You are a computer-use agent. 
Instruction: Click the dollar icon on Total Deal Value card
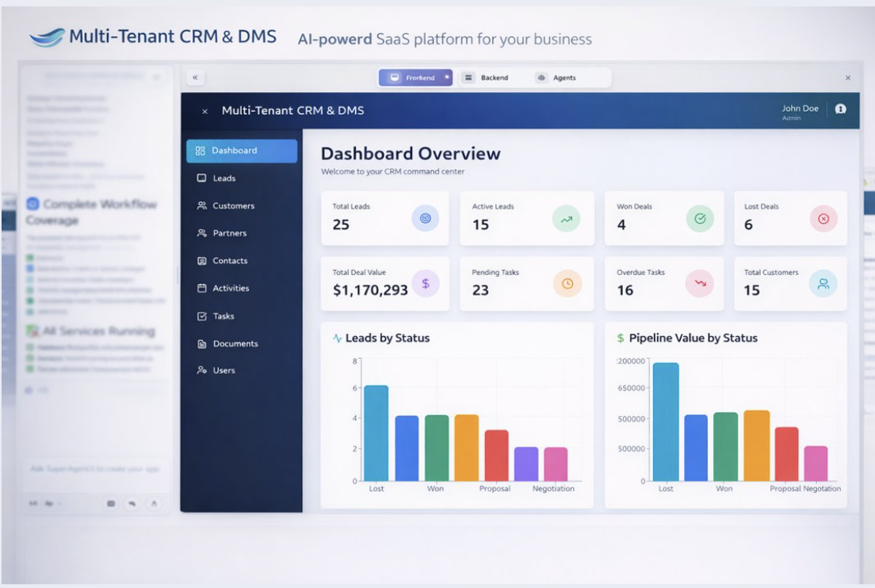pos(426,282)
